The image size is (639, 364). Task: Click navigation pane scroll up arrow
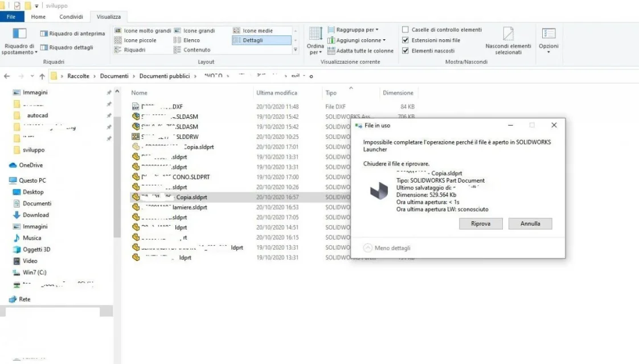[x=117, y=92]
